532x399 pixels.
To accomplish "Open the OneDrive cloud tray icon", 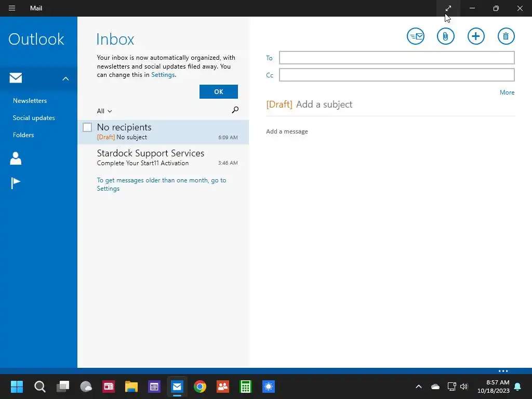I will point(435,387).
